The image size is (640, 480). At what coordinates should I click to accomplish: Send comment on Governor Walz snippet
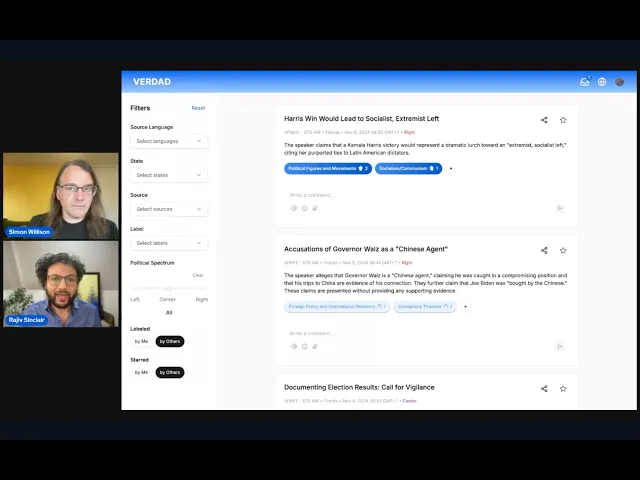(560, 347)
